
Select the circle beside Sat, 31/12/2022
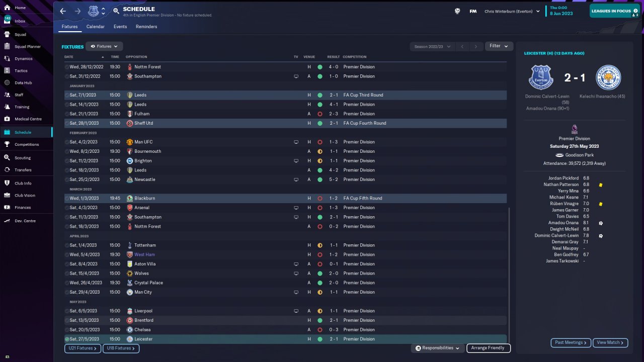pyautogui.click(x=67, y=76)
